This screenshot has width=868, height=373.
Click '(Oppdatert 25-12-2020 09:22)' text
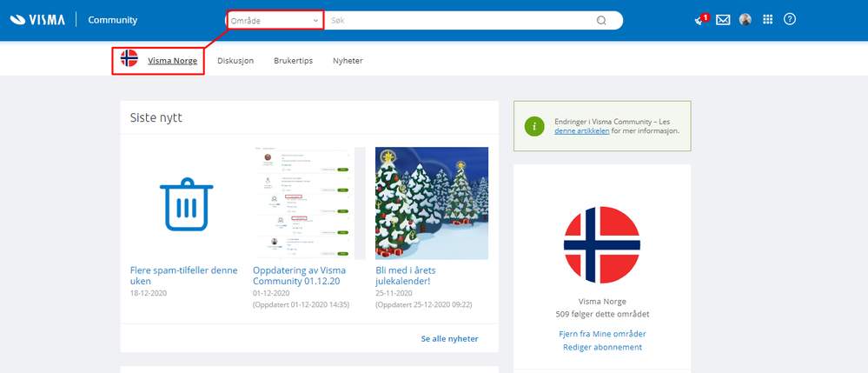423,305
